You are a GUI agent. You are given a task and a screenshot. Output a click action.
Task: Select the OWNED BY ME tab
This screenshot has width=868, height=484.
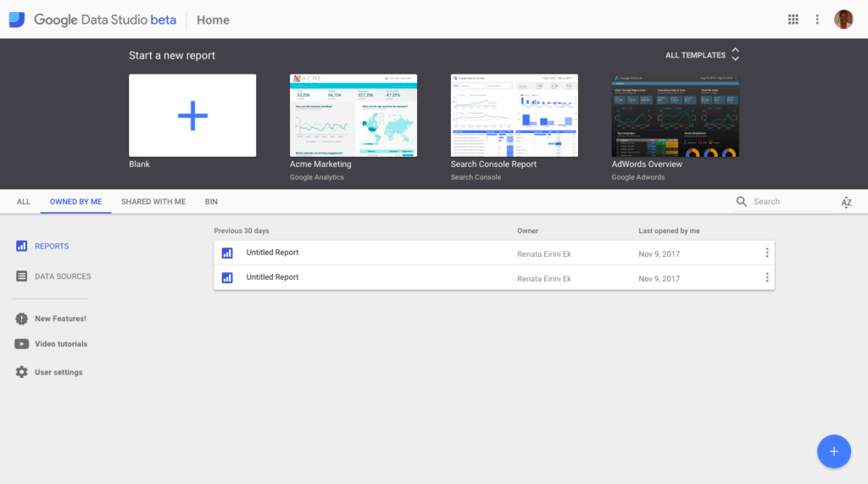[75, 202]
